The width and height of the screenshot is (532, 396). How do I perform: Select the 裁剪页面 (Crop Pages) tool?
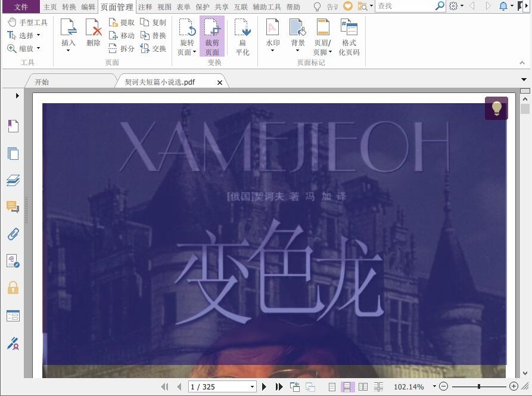pos(212,35)
